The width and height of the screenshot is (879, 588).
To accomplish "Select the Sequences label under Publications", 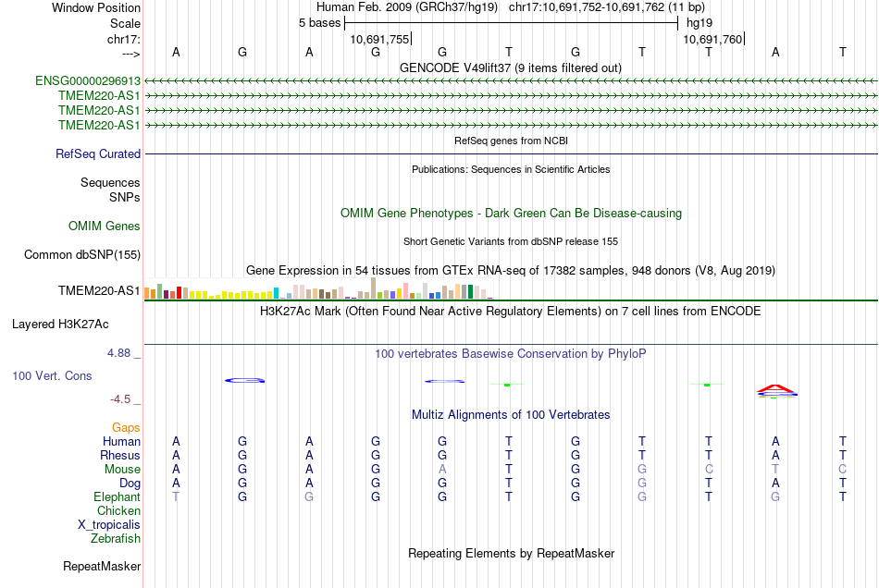I will click(110, 182).
